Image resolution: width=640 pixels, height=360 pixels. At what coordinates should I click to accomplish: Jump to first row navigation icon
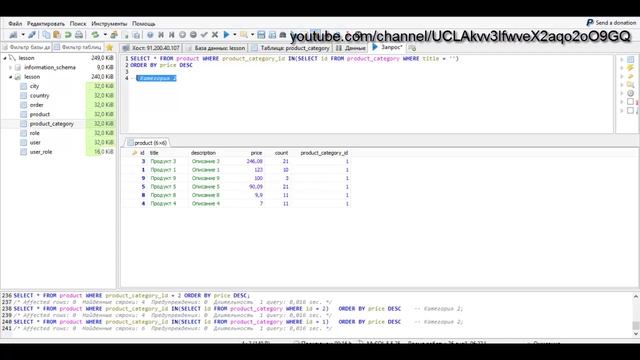coord(161,35)
